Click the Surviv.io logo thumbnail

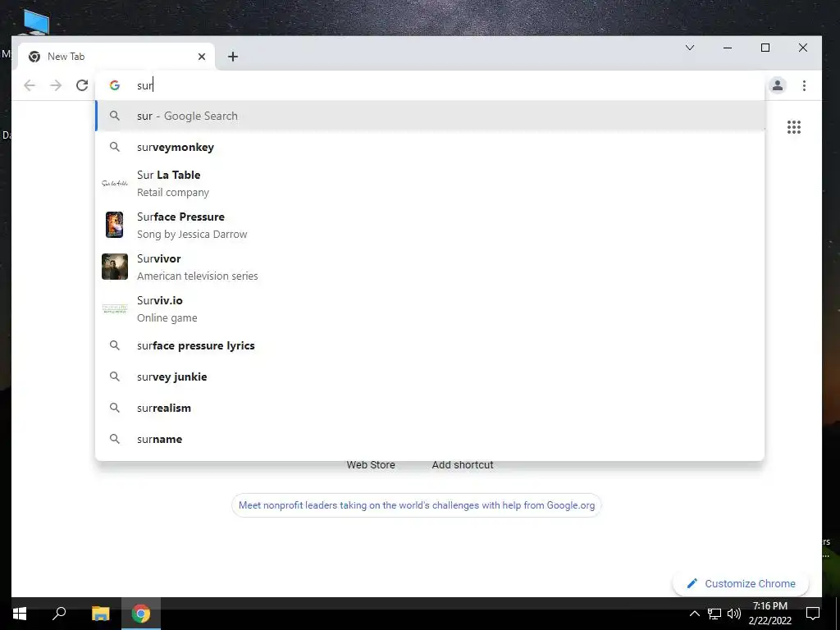tap(115, 308)
